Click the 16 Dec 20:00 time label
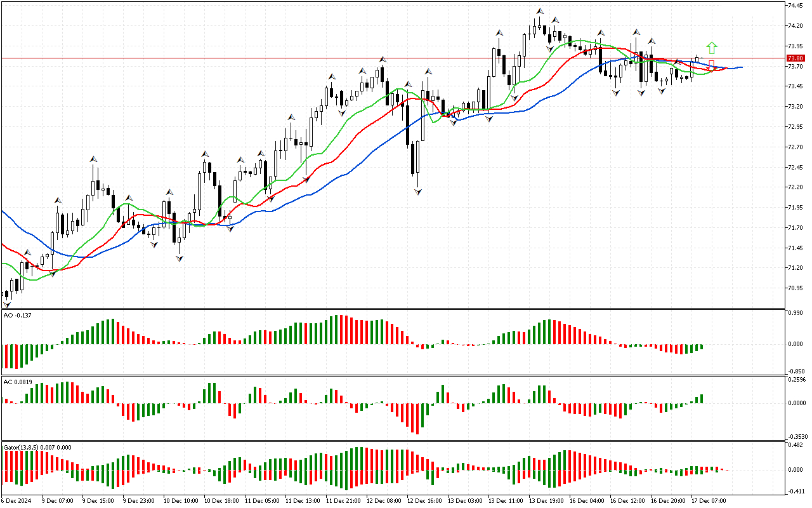 point(668,501)
